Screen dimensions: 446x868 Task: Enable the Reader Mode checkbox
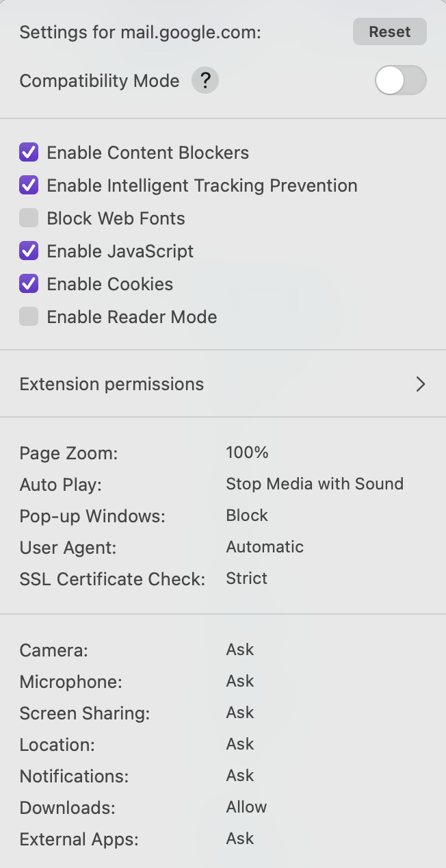[x=29, y=317]
